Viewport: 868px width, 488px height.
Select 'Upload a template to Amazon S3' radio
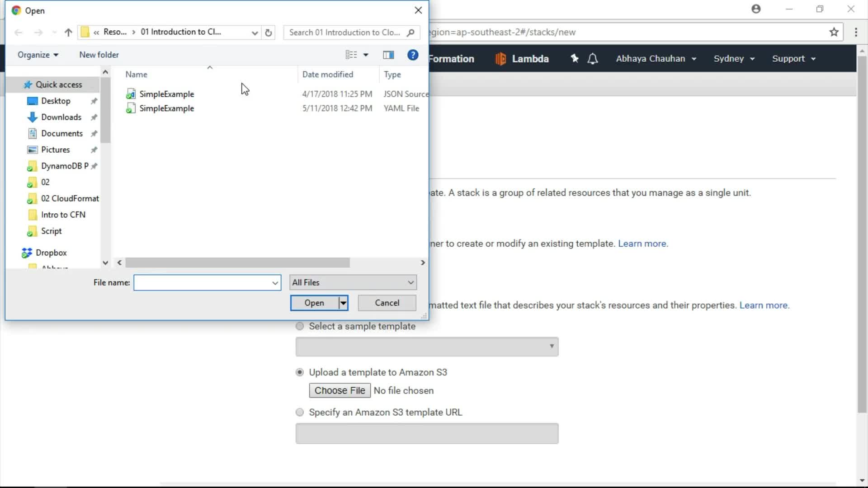(x=300, y=372)
